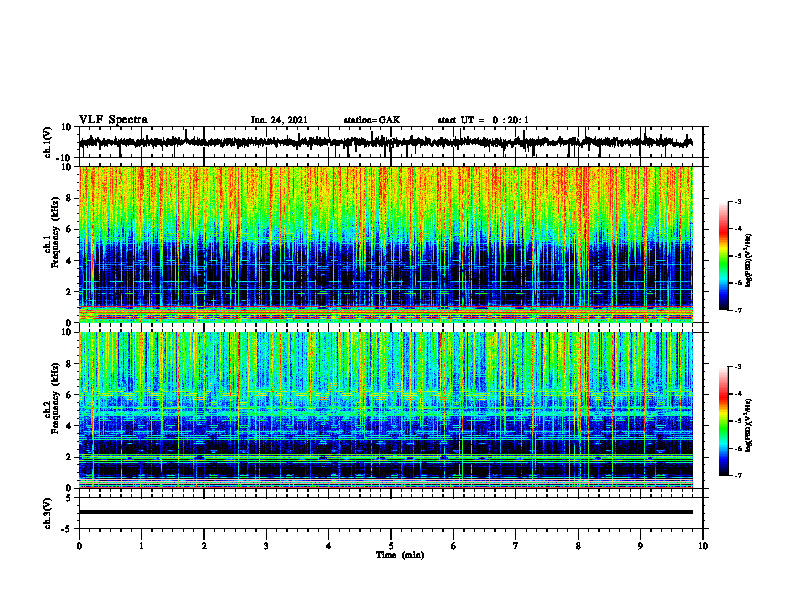Click the "1" tick on the time axis
Image resolution: width=792 pixels, height=612 pixels.
[x=141, y=546]
